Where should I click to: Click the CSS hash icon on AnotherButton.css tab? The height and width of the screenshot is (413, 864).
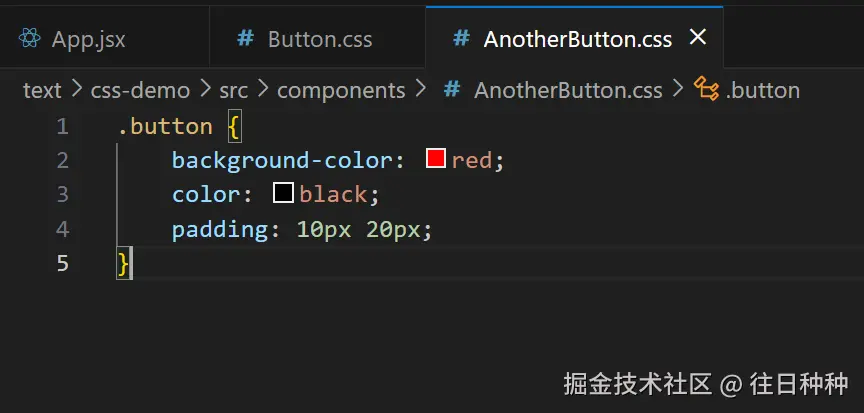click(x=461, y=38)
